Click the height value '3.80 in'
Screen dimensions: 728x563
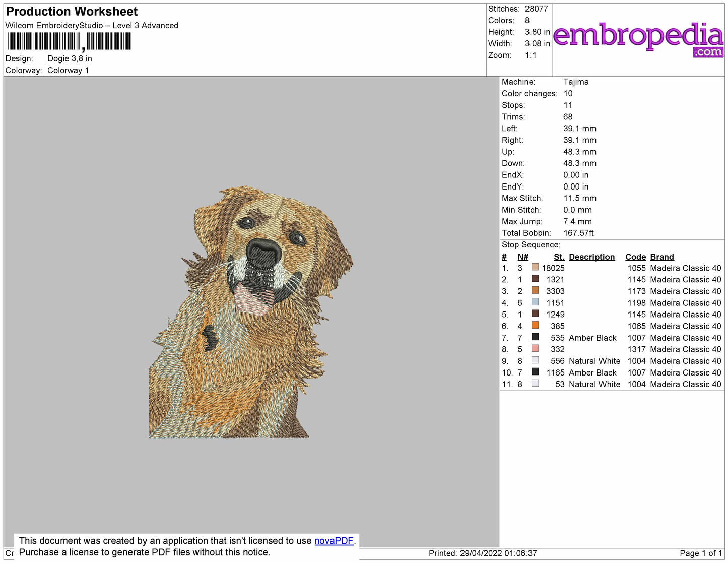pos(537,32)
